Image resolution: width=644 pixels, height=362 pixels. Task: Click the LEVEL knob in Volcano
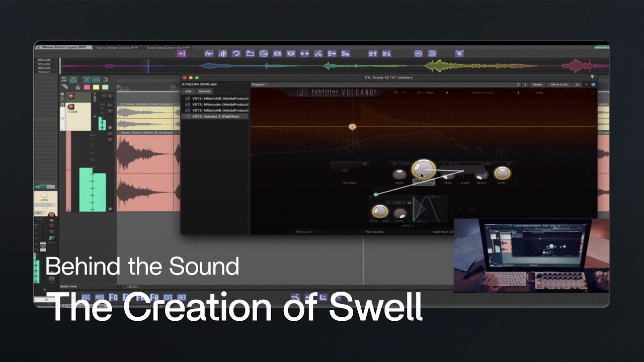[502, 172]
